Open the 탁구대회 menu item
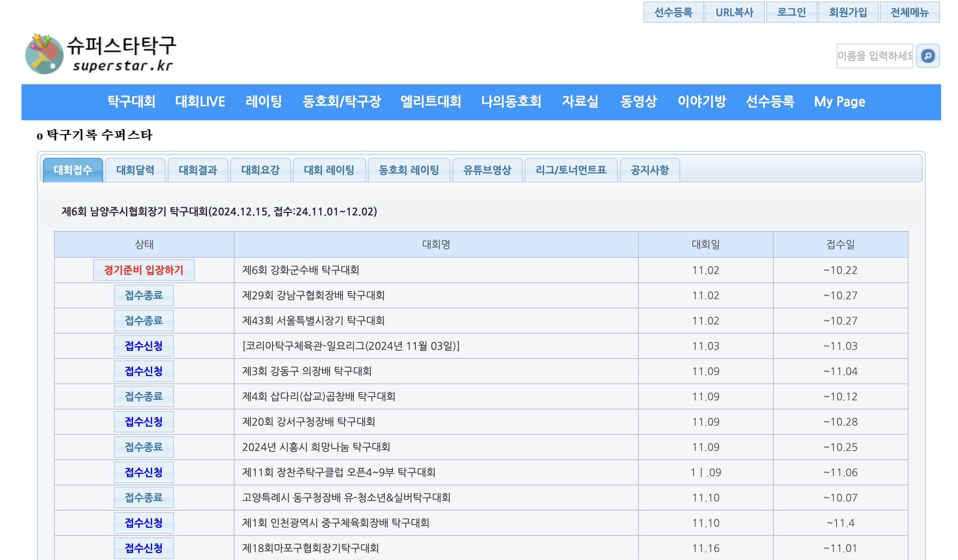The width and height of the screenshot is (958, 560). 132,102
